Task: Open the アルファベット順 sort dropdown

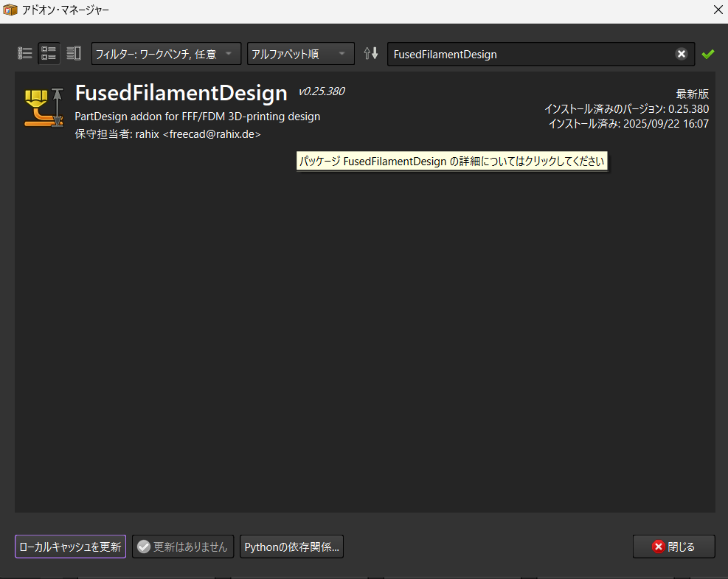Action: tap(300, 54)
